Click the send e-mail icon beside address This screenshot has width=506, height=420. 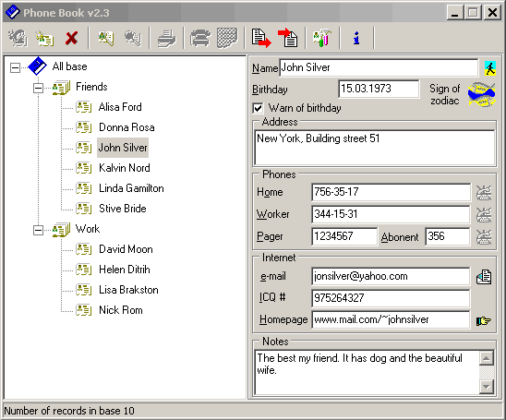coord(484,277)
